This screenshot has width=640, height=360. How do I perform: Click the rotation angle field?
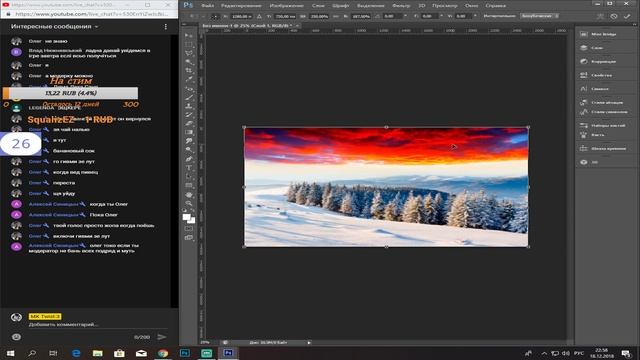tap(393, 16)
